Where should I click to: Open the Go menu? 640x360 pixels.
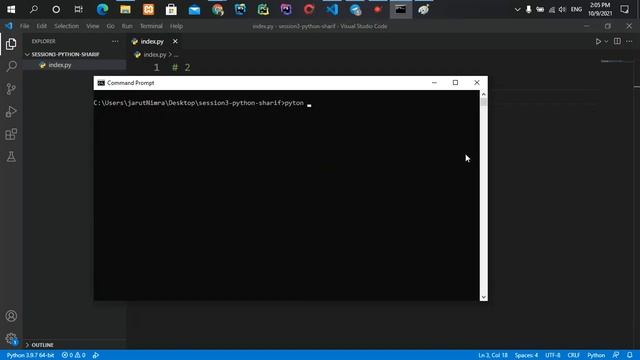point(111,26)
